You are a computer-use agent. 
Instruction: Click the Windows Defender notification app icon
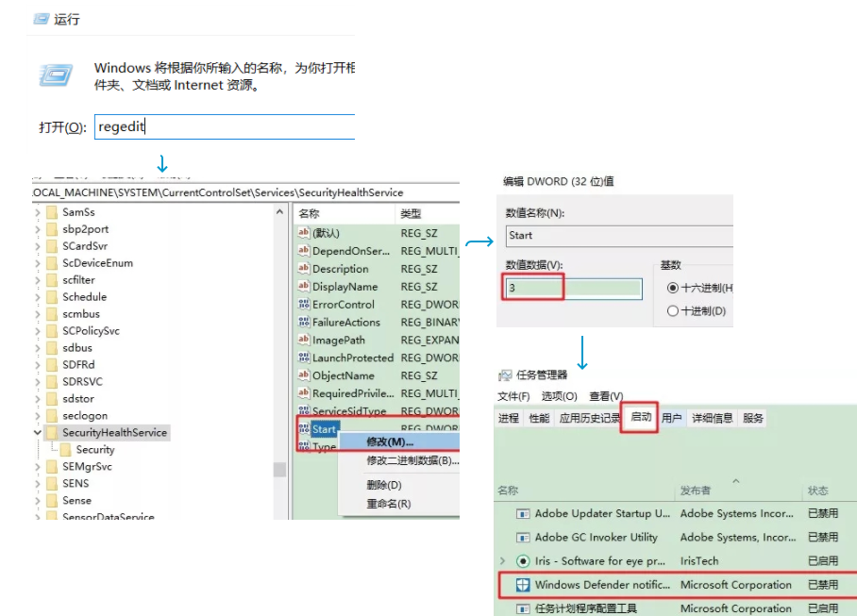[524, 584]
